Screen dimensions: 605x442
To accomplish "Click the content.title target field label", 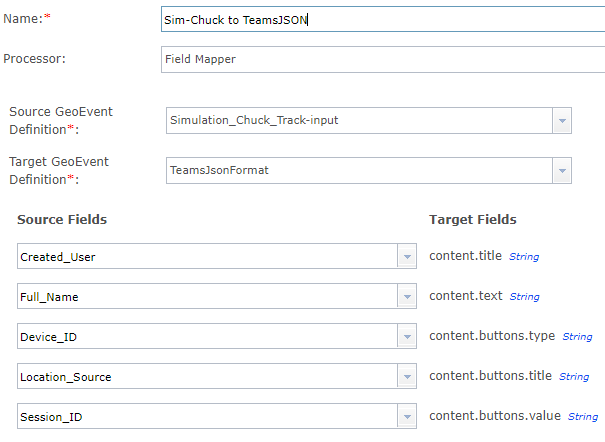I will point(467,256).
